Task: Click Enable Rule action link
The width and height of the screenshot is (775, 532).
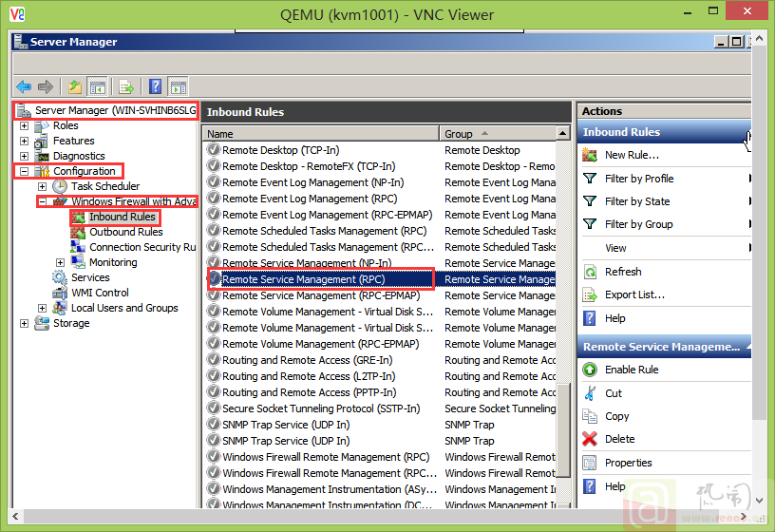Action: click(x=632, y=370)
